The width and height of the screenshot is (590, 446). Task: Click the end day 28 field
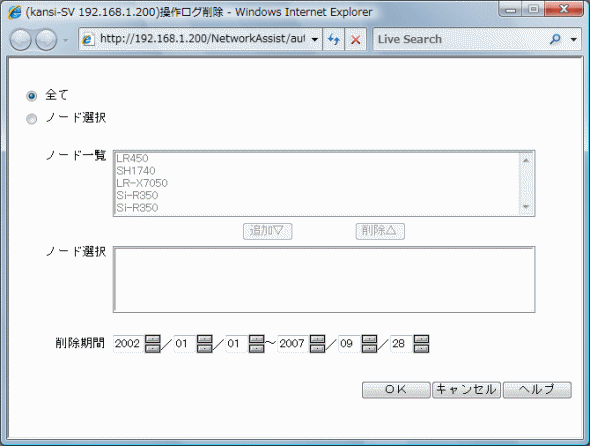[x=401, y=344]
